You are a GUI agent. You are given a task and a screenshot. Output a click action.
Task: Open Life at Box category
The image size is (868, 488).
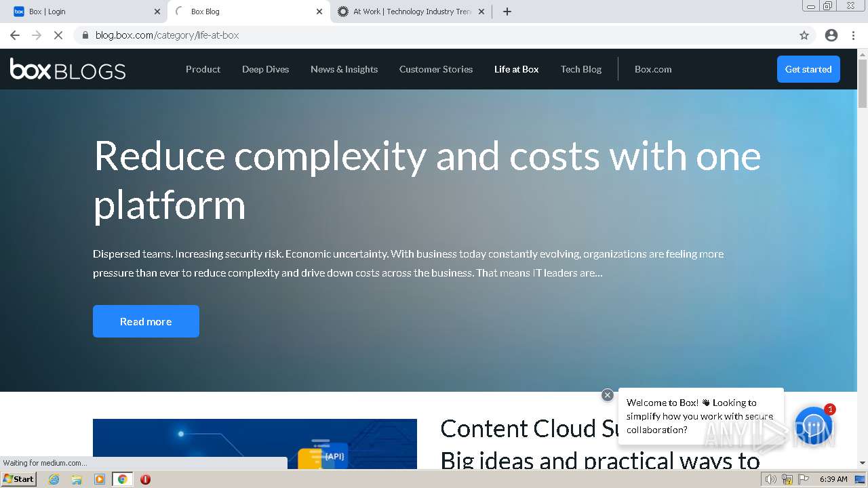[x=516, y=69]
